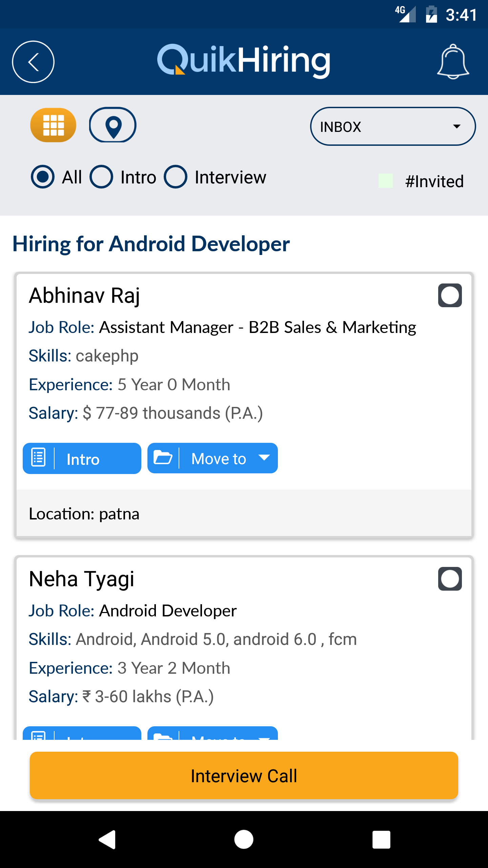Viewport: 488px width, 868px height.
Task: Open Neha Tyagi candidate name
Action: (x=82, y=579)
